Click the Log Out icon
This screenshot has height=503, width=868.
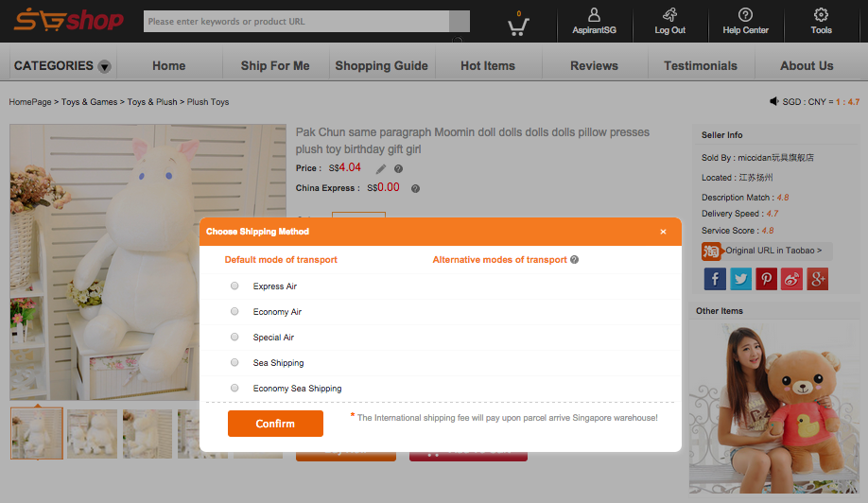pyautogui.click(x=669, y=16)
